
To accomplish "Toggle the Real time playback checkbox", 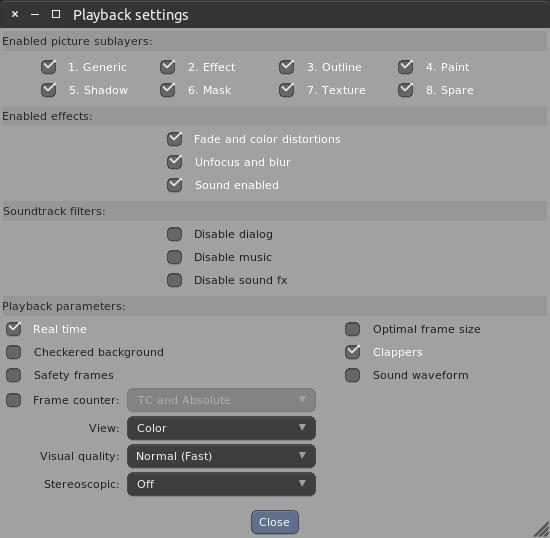I will (13, 329).
